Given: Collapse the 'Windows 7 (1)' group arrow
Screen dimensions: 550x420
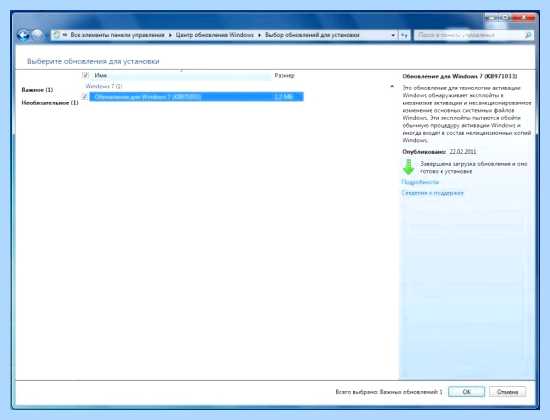Looking at the screenshot, I should [x=392, y=86].
